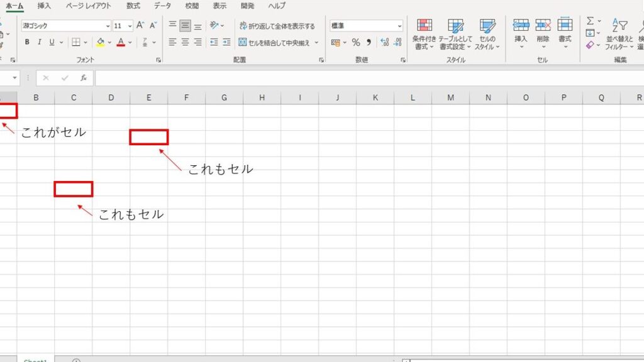Image resolution: width=644 pixels, height=362 pixels.
Task: Open the 開発 developer tab
Action: 248,6
